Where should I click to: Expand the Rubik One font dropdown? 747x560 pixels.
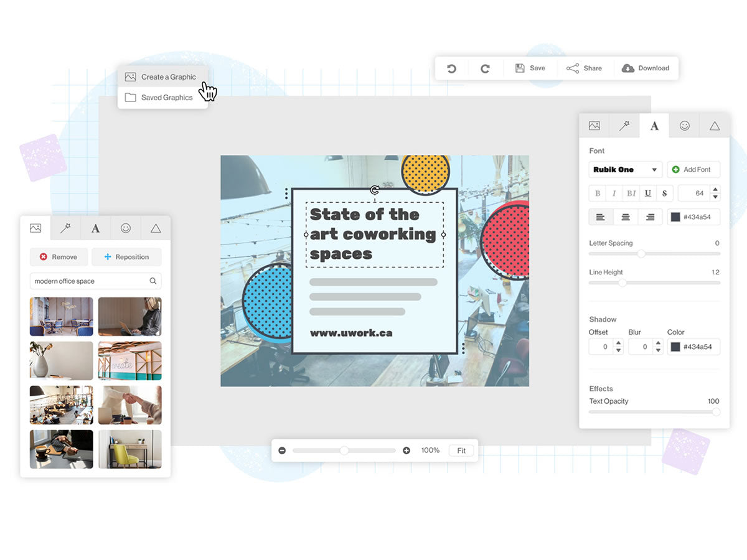click(625, 170)
